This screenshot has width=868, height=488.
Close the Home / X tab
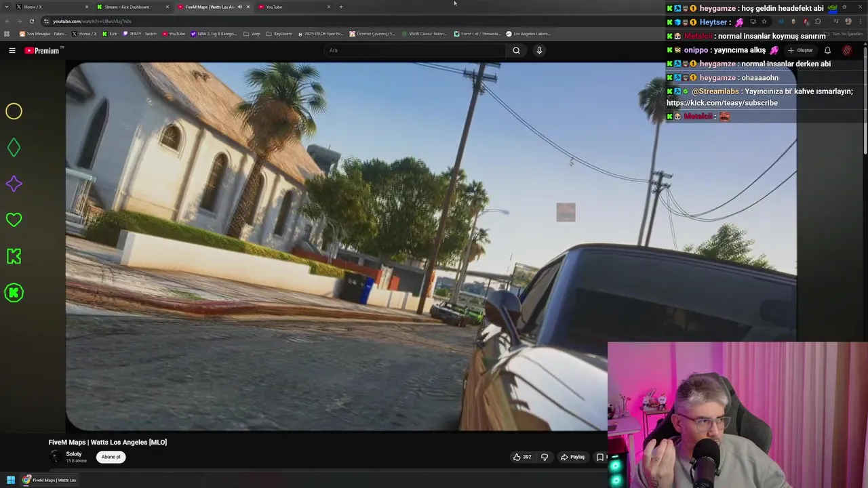[87, 7]
